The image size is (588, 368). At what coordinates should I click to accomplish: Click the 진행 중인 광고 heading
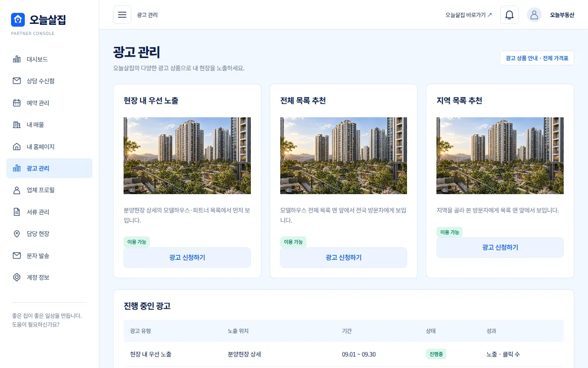[147, 306]
